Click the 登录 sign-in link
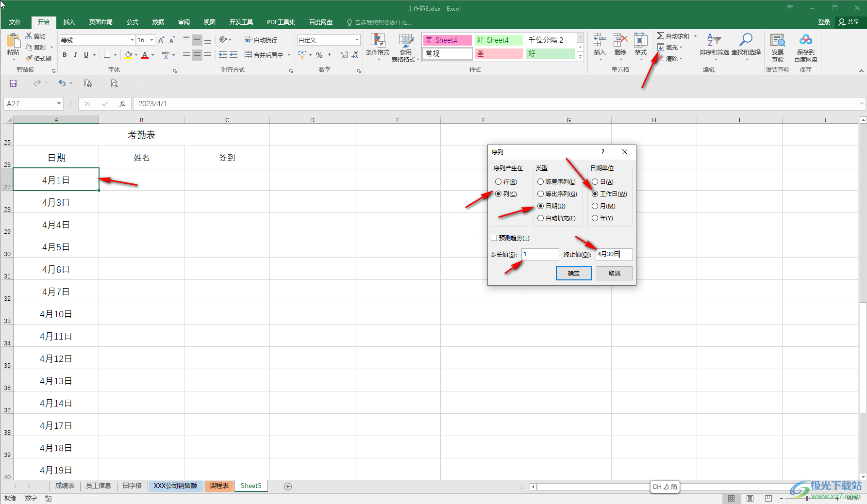 pos(824,22)
